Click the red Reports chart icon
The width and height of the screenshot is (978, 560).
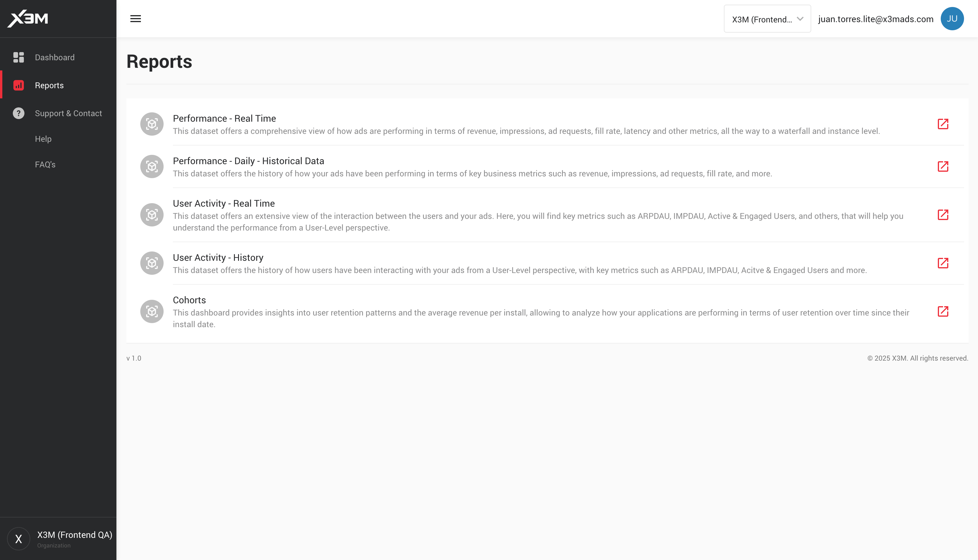pos(18,85)
